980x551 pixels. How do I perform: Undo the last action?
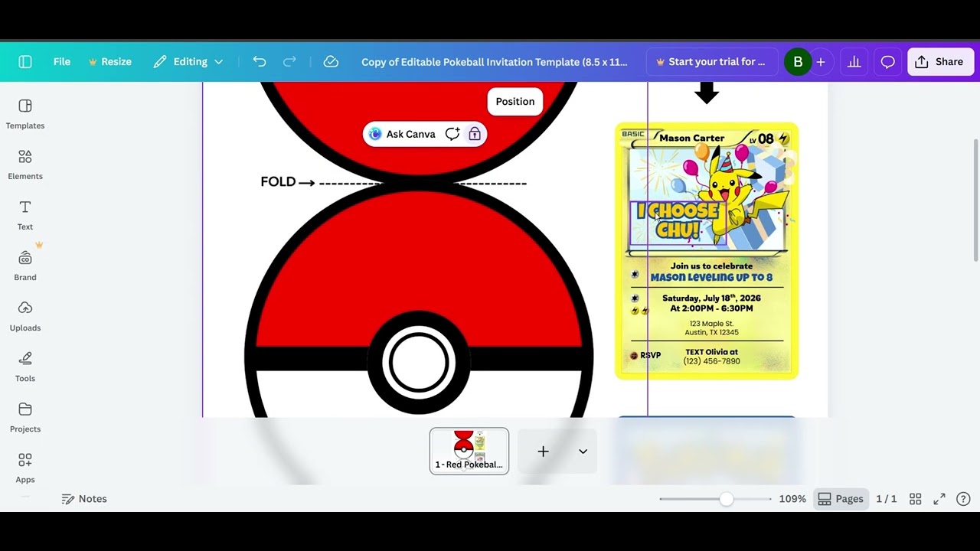[260, 62]
